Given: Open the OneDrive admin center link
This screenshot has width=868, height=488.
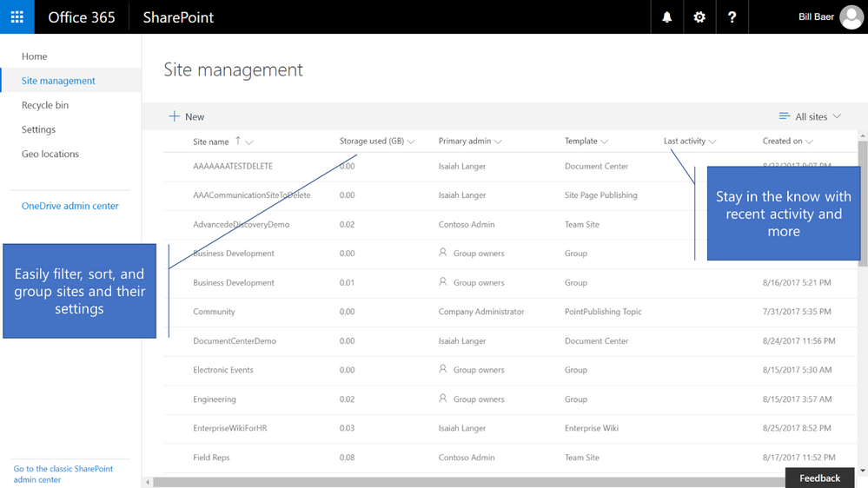Looking at the screenshot, I should pyautogui.click(x=70, y=206).
